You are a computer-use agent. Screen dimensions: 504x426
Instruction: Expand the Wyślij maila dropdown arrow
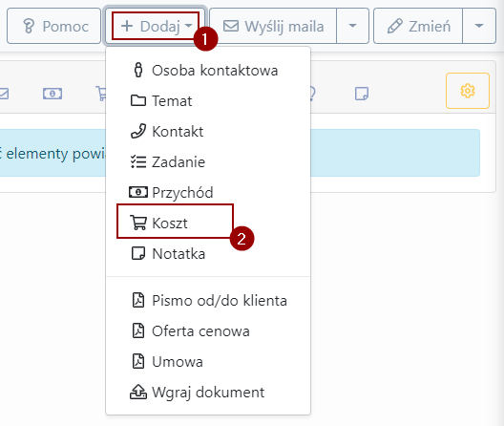tap(352, 26)
